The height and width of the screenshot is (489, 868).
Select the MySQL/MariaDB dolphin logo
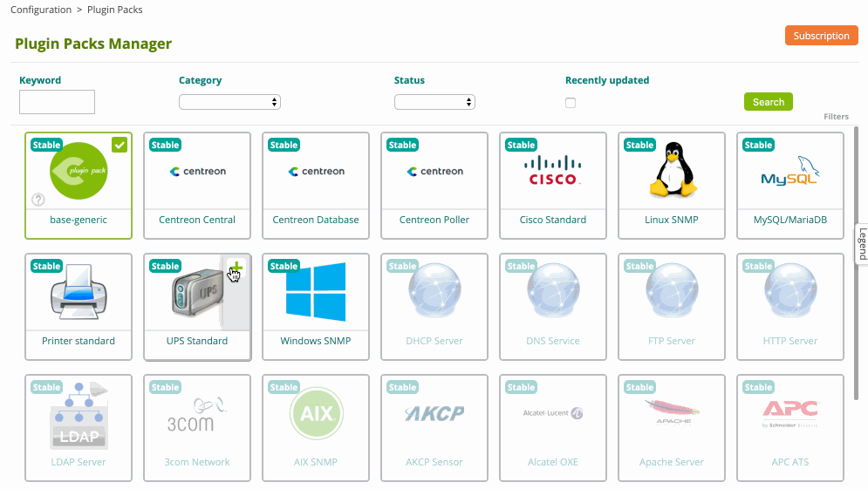click(790, 172)
